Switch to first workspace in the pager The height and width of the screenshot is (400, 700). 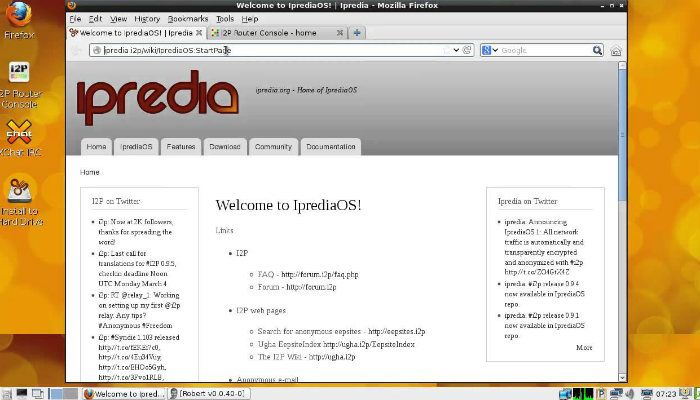(56, 394)
